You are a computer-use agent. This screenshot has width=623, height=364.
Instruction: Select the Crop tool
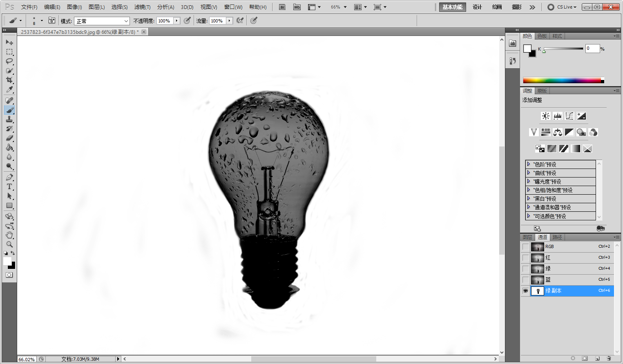tap(9, 80)
